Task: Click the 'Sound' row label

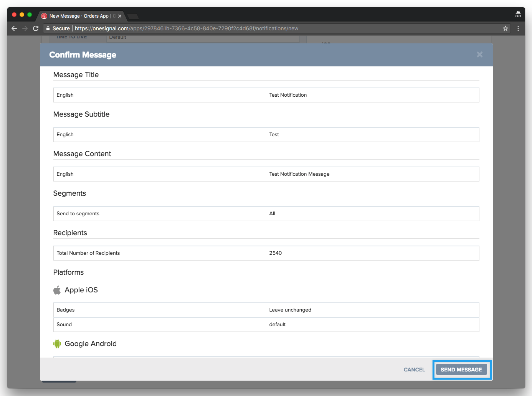Action: pyautogui.click(x=64, y=325)
